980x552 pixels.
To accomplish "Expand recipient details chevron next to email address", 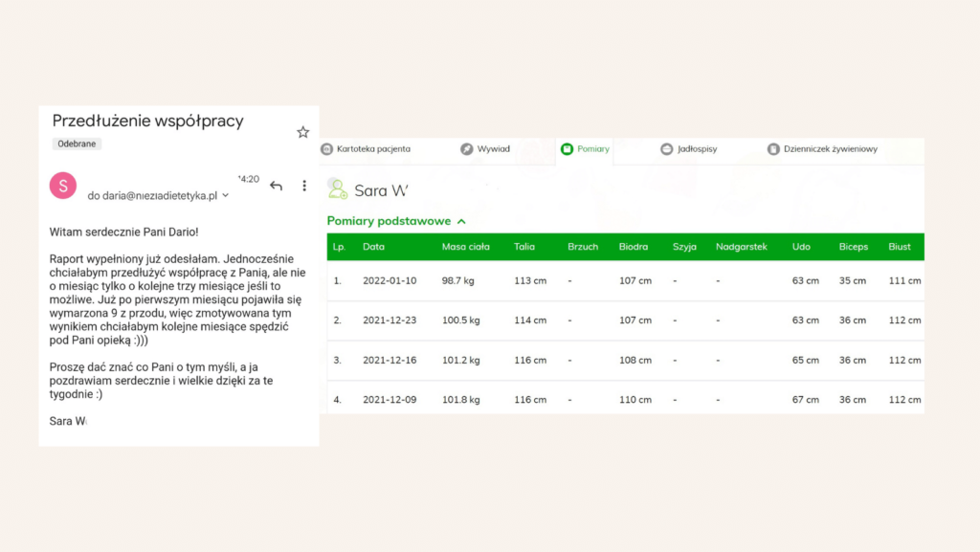I will [x=226, y=196].
